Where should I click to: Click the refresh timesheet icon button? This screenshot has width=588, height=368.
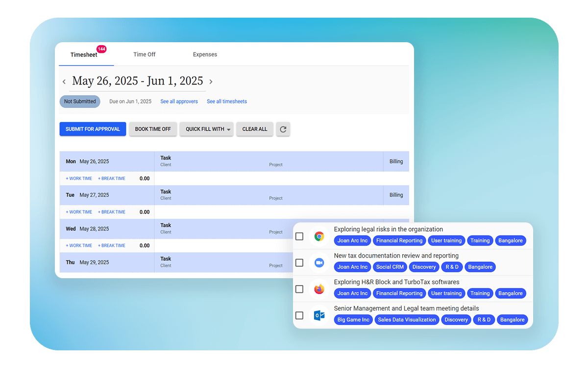point(283,129)
